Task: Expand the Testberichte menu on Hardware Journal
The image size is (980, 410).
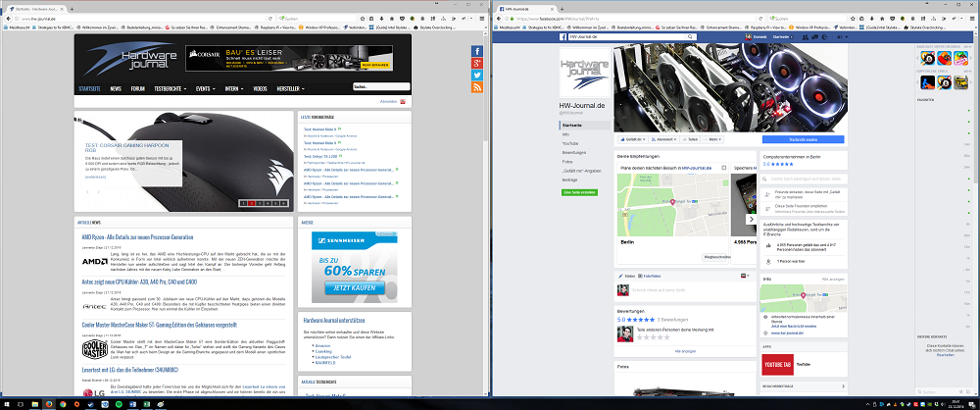Action: pyautogui.click(x=169, y=89)
